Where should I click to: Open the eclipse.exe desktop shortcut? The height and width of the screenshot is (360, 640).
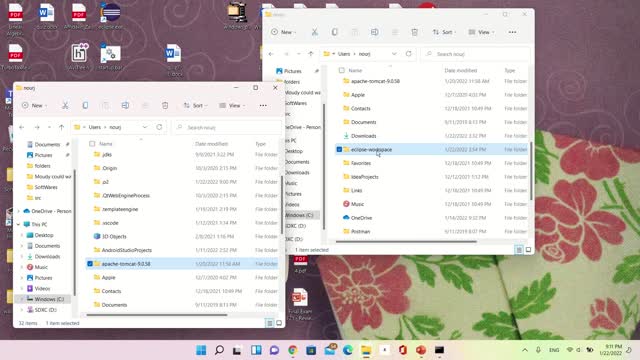111,16
